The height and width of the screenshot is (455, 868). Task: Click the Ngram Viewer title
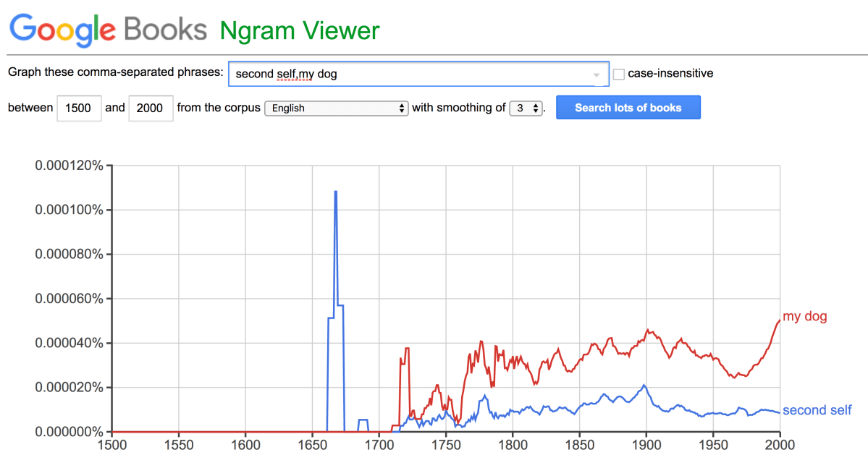coord(300,30)
